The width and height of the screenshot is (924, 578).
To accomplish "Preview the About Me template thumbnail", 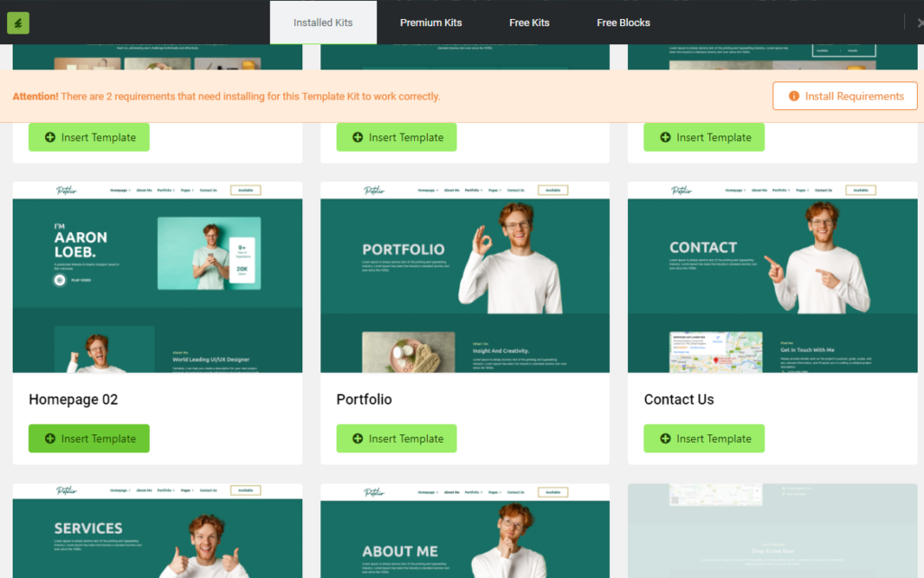I will 465,531.
